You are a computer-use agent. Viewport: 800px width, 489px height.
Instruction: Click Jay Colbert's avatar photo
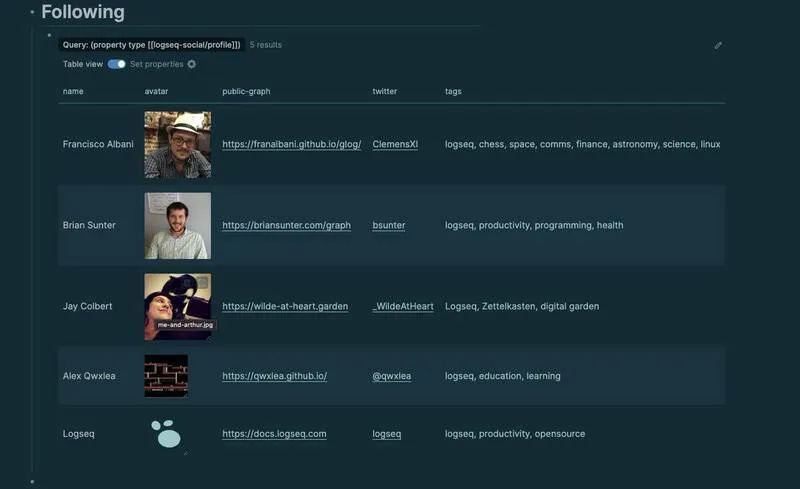(178, 307)
